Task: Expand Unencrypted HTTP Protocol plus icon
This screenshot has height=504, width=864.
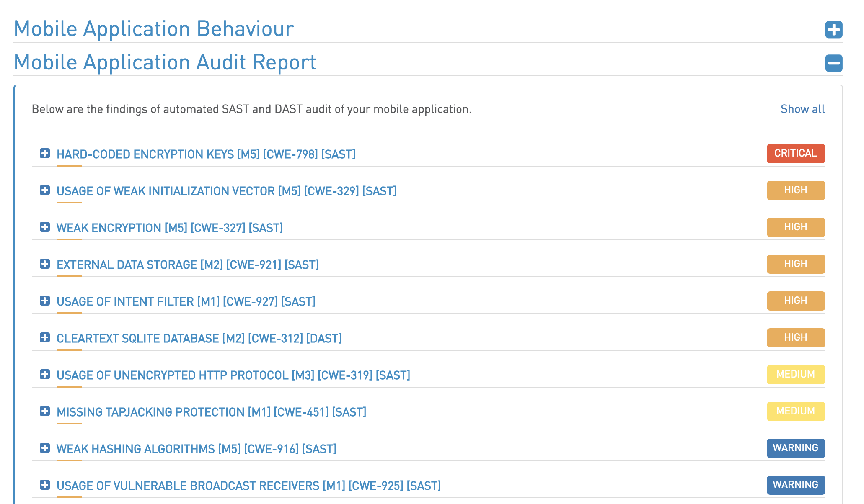Action: (x=45, y=374)
